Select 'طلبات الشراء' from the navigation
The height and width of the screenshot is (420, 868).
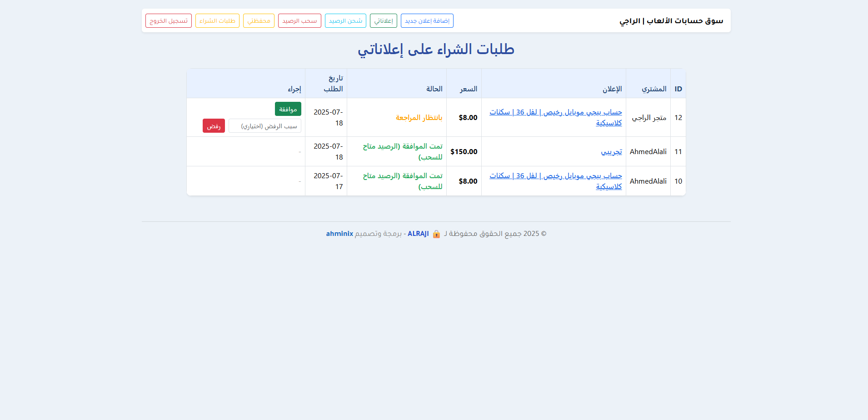tap(217, 20)
